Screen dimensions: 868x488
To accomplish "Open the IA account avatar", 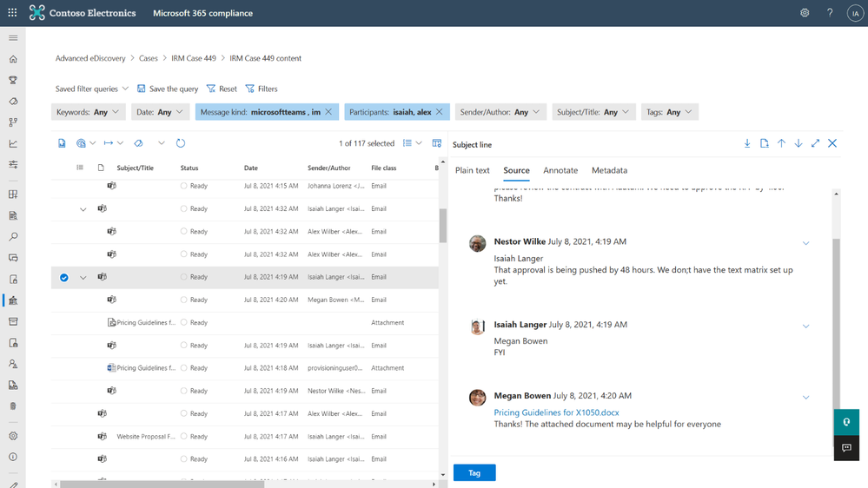I will click(x=855, y=13).
